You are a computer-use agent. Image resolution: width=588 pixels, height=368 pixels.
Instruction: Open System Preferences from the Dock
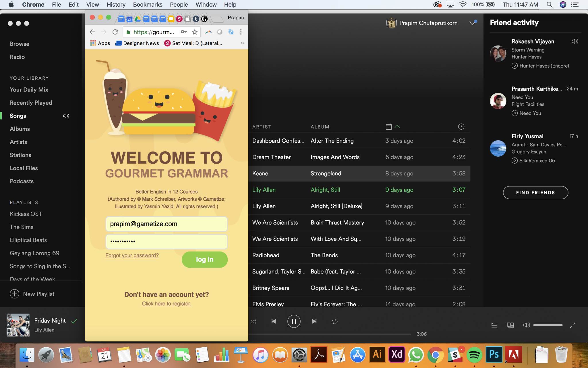299,355
